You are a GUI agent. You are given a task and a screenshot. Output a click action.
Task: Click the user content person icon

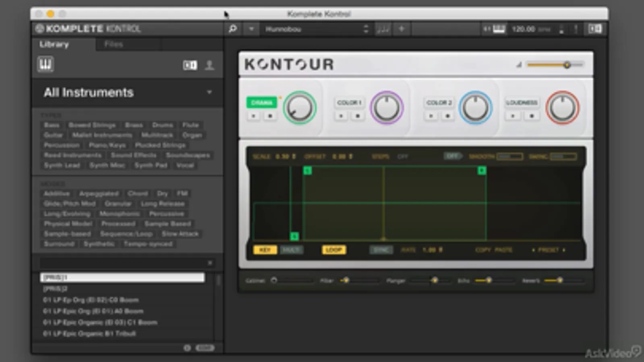[x=209, y=65]
